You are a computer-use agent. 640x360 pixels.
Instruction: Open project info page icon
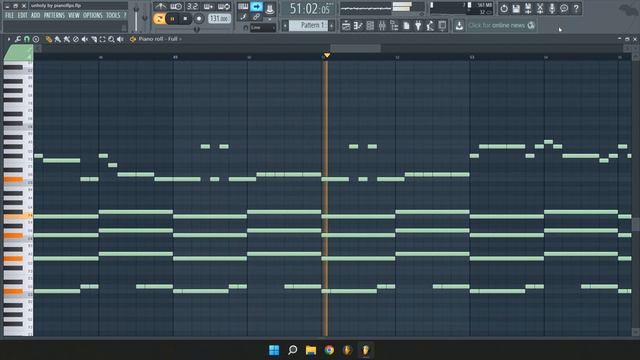click(x=406, y=26)
